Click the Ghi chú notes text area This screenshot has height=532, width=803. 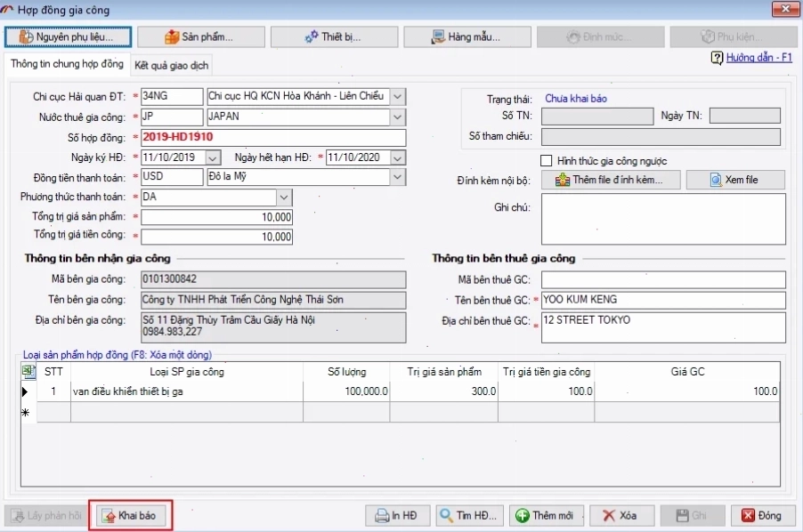663,219
